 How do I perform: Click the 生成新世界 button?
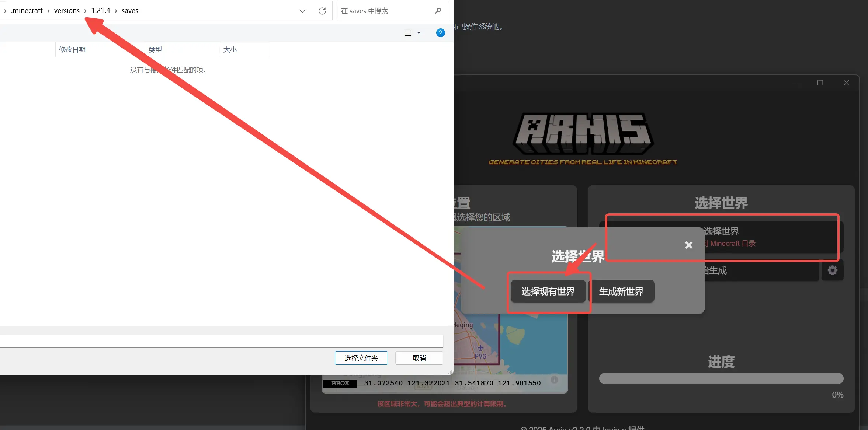click(x=621, y=291)
